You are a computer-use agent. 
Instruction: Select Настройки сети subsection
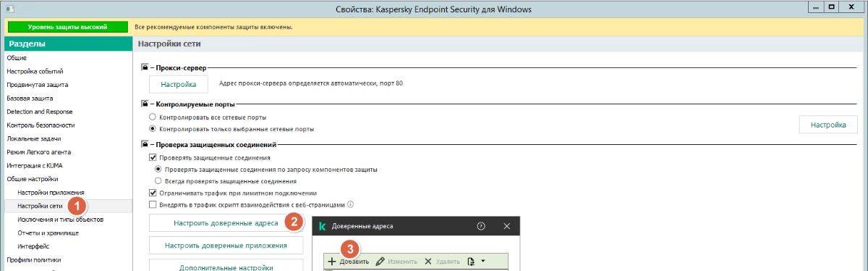[x=40, y=206]
